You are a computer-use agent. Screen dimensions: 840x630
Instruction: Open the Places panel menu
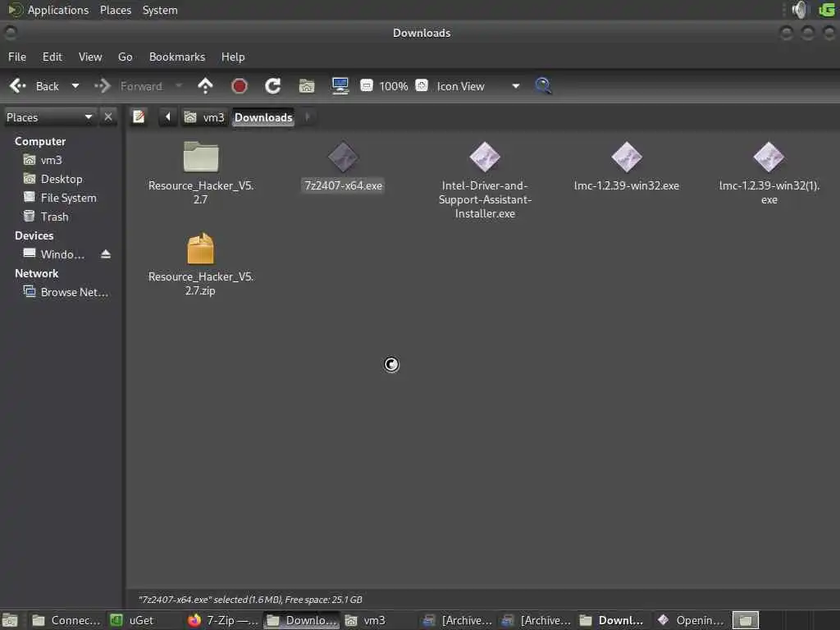click(115, 10)
